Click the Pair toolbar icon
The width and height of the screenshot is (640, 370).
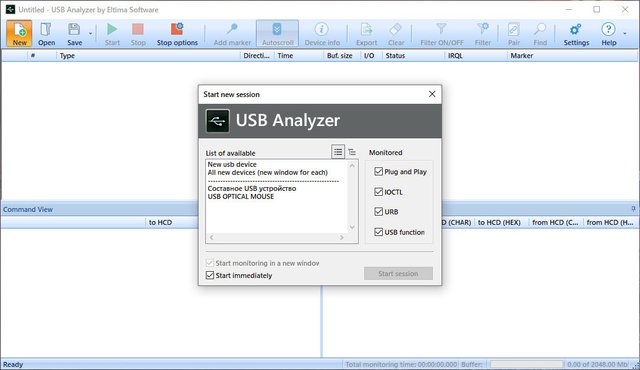tap(513, 33)
